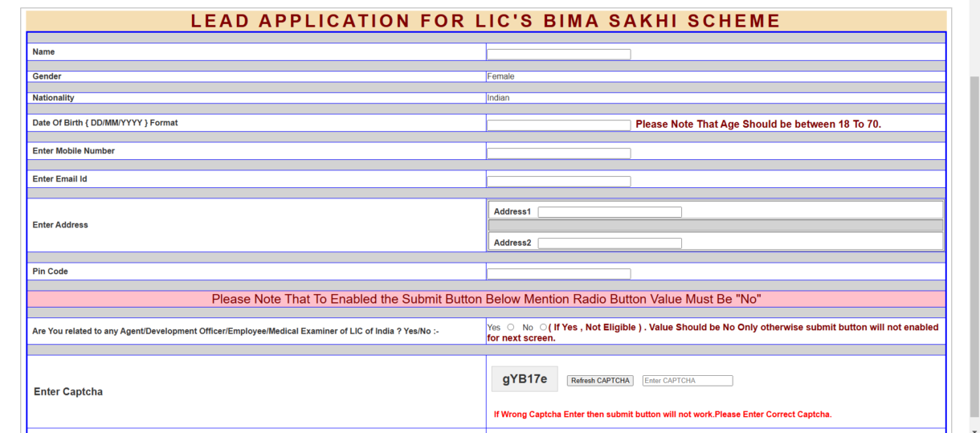Click the Enter CAPTCHA text field

[688, 381]
